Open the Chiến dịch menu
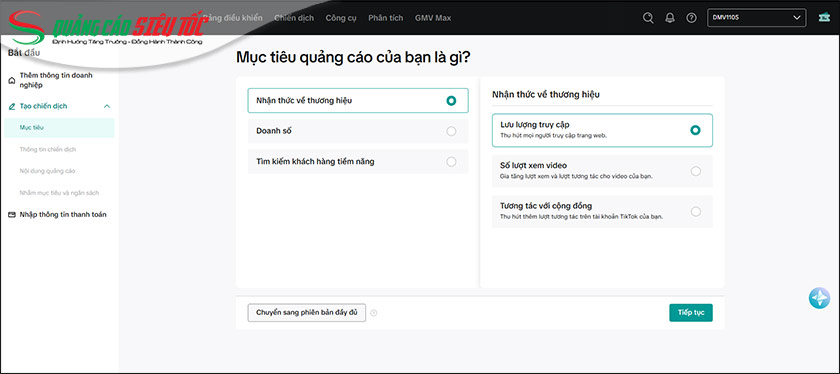 [294, 18]
